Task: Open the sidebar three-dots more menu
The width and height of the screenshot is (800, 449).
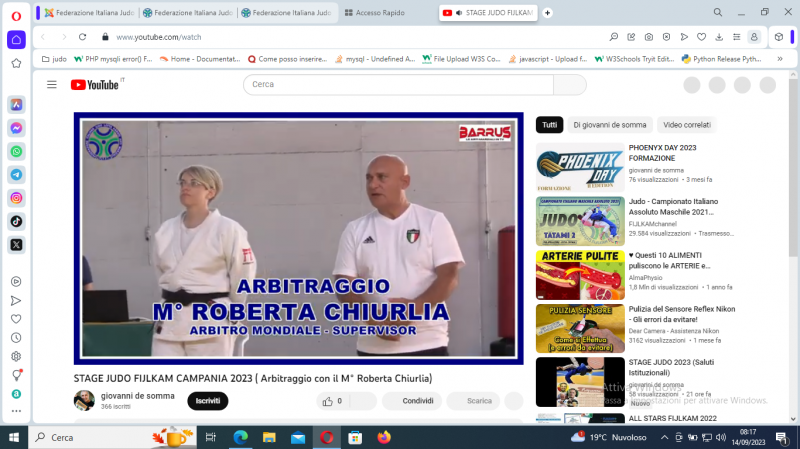Action: (16, 411)
